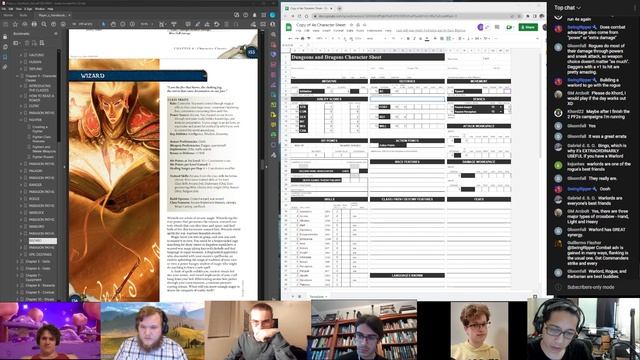Click Undo in Sheets toolbar
The height and width of the screenshot is (360, 640).
pyautogui.click(x=290, y=38)
